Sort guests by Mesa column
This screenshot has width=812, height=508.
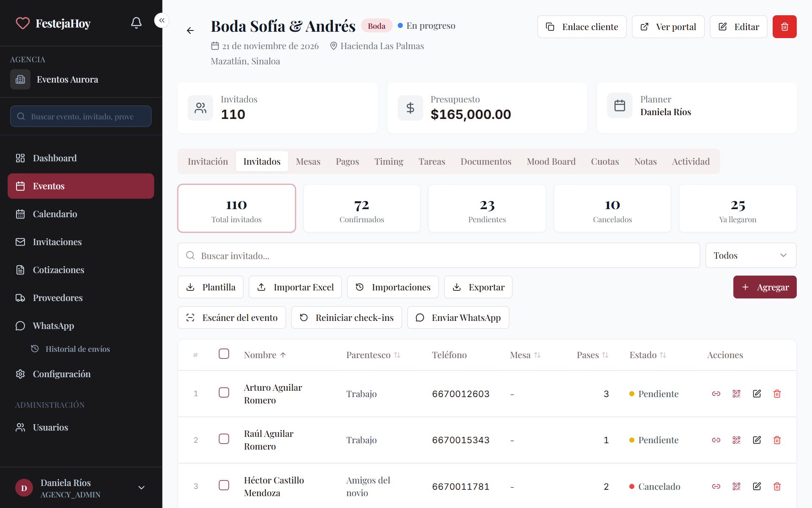click(x=525, y=355)
